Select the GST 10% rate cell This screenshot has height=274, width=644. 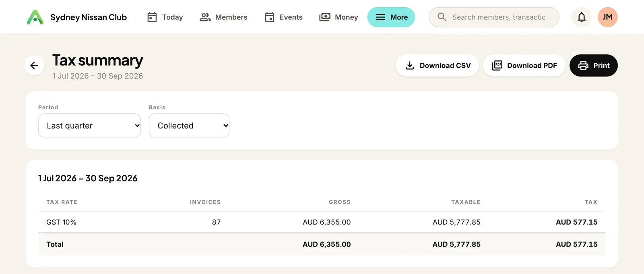(61, 222)
